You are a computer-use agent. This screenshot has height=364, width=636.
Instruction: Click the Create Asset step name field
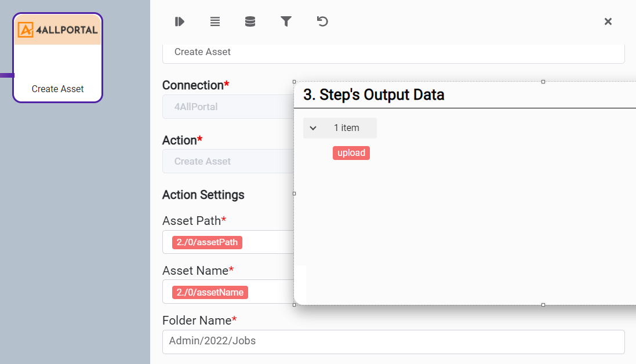[x=393, y=52]
